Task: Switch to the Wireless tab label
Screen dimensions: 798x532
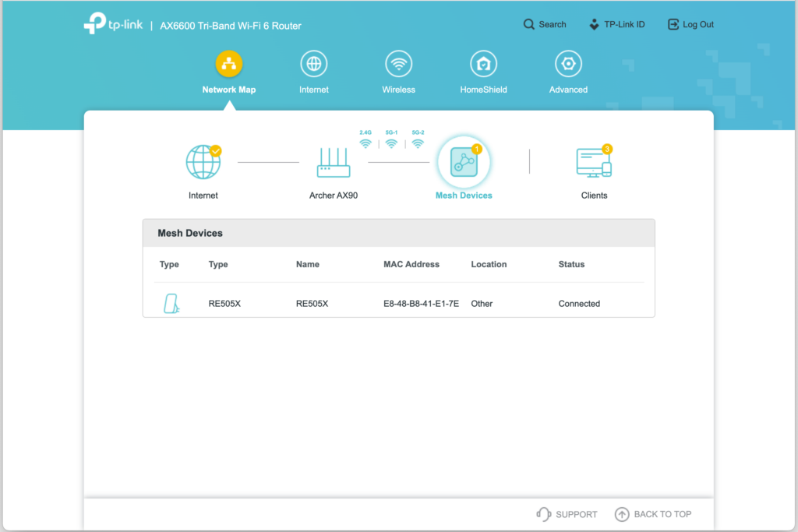Action: coord(398,90)
